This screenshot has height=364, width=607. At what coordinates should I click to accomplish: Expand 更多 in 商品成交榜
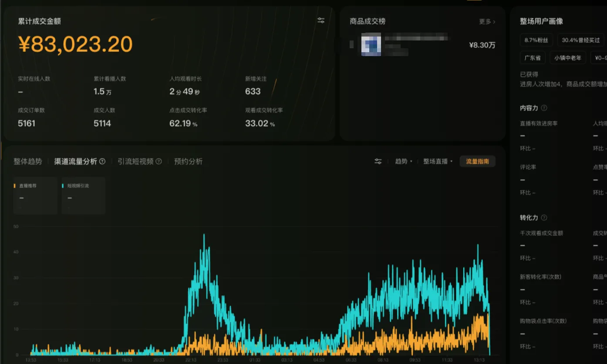tap(487, 21)
